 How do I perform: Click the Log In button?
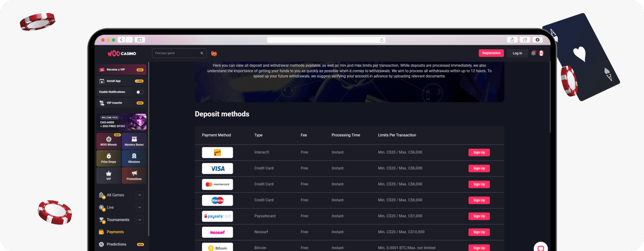click(517, 53)
